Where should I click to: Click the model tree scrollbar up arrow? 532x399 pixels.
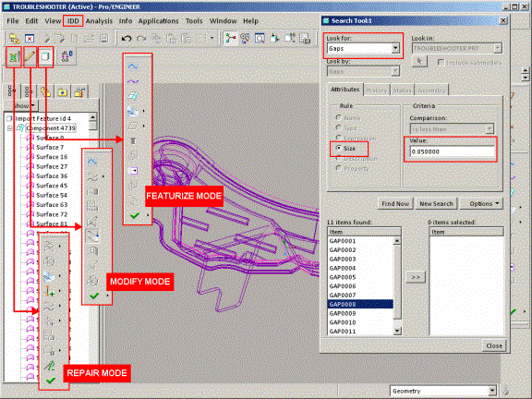tap(92, 117)
